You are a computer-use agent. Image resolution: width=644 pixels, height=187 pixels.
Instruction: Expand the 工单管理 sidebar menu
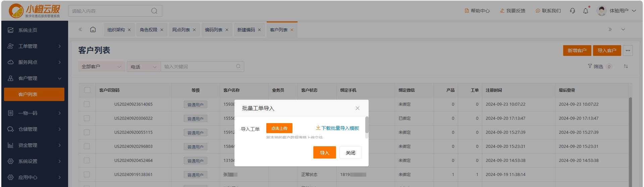point(34,46)
